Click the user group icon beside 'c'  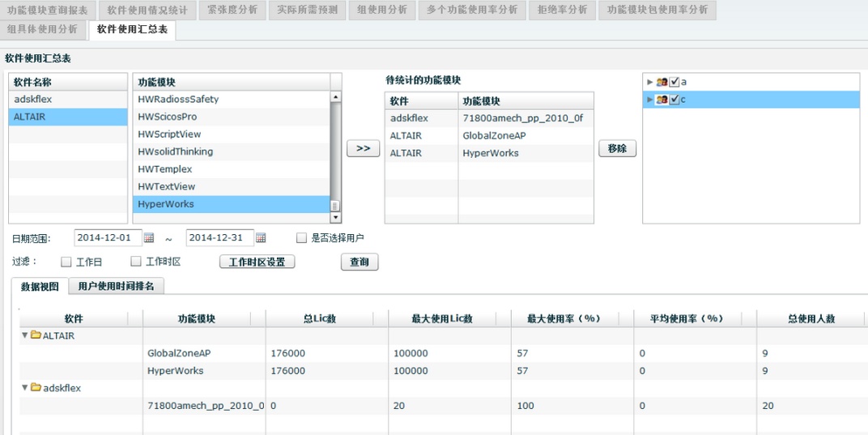click(x=662, y=100)
